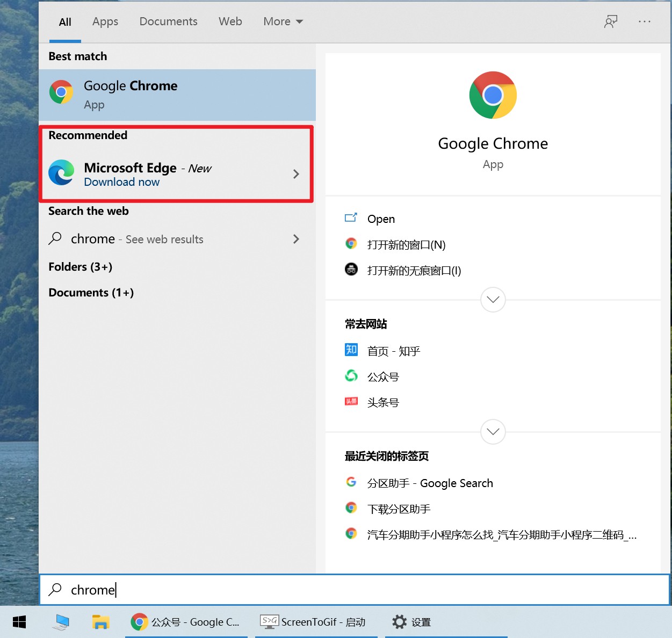Expand the More filter dropdown

pyautogui.click(x=283, y=21)
